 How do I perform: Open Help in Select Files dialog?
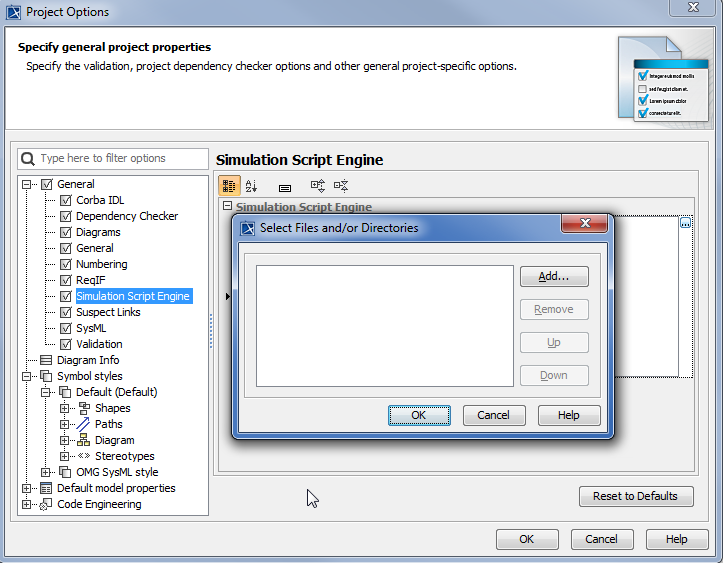[x=569, y=415]
